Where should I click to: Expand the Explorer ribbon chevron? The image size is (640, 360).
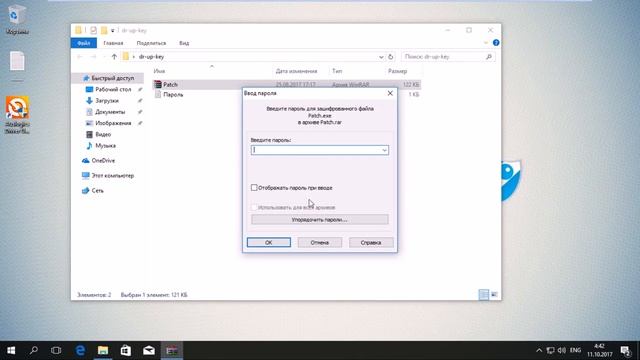click(486, 43)
